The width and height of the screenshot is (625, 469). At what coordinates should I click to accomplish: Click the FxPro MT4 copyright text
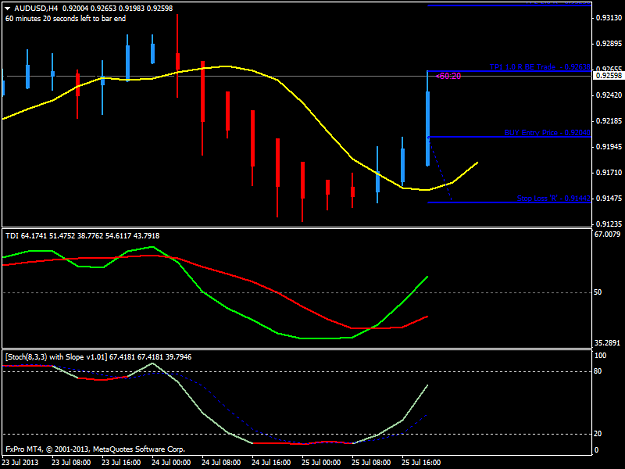pos(95,449)
